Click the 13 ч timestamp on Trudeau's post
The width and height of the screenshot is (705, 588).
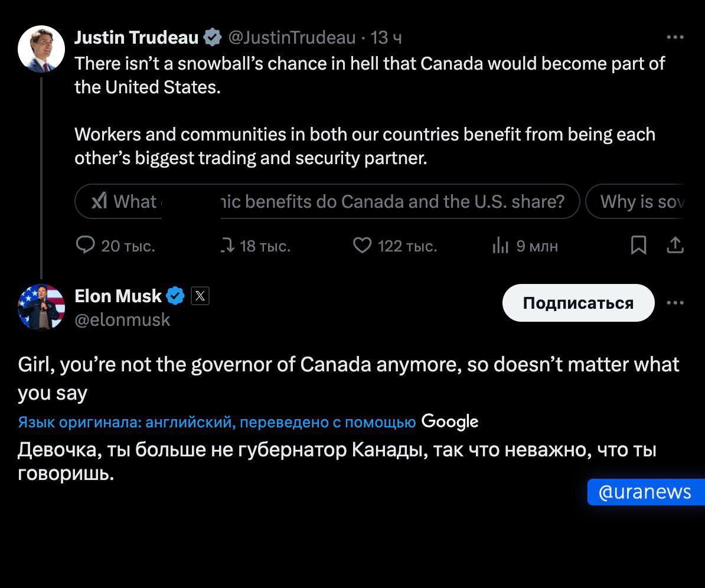coord(386,38)
